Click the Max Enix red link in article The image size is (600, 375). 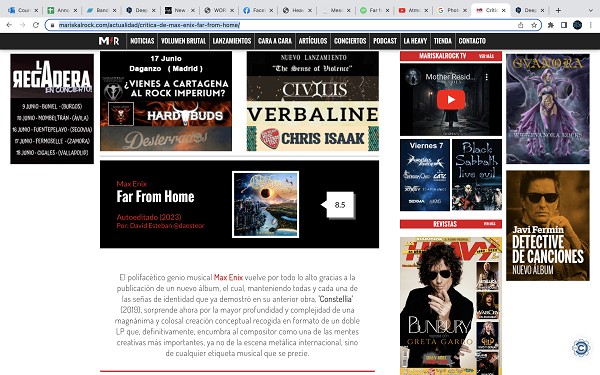(228, 277)
